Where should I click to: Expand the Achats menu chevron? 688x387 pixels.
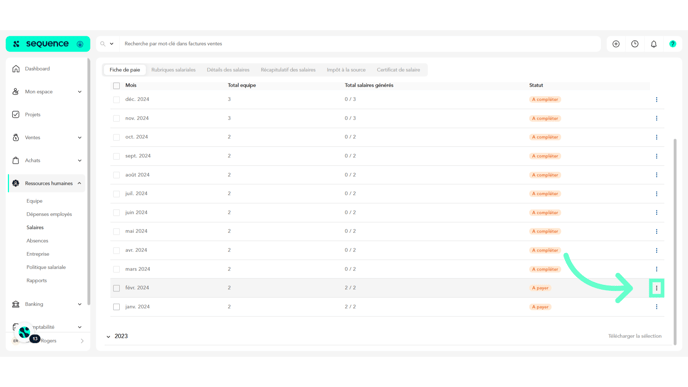click(x=79, y=160)
